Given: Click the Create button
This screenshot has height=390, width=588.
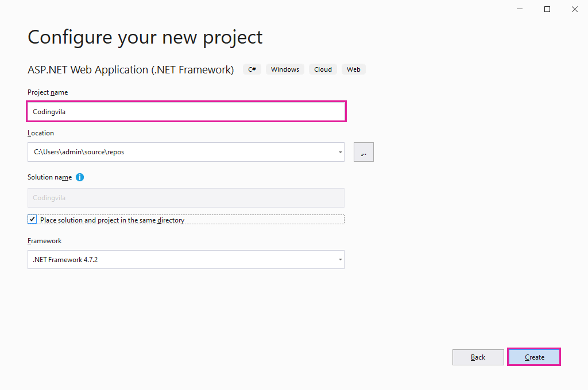Looking at the screenshot, I should (533, 357).
